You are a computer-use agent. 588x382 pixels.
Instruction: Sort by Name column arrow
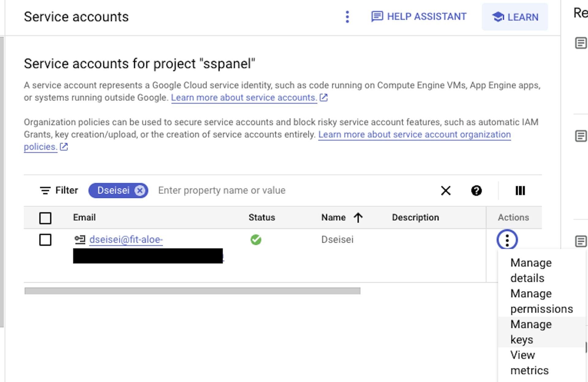click(x=358, y=217)
